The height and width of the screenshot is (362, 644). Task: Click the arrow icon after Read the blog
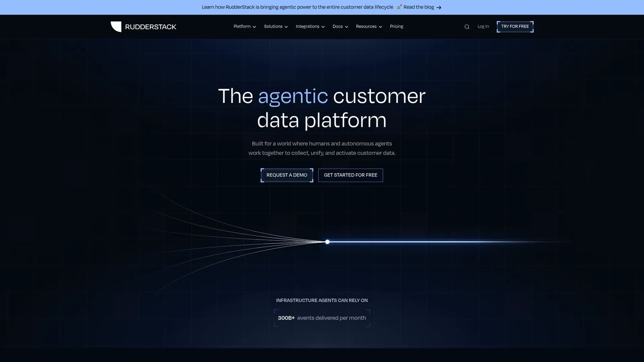click(439, 7)
